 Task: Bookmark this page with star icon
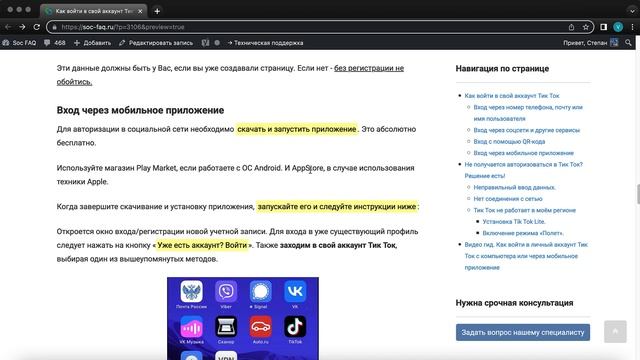[586, 27]
